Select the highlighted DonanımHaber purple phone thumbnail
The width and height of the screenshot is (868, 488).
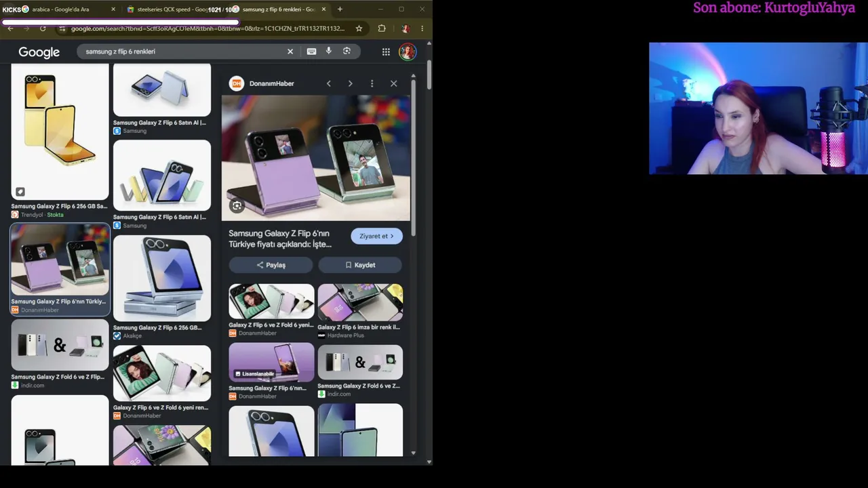tap(60, 261)
